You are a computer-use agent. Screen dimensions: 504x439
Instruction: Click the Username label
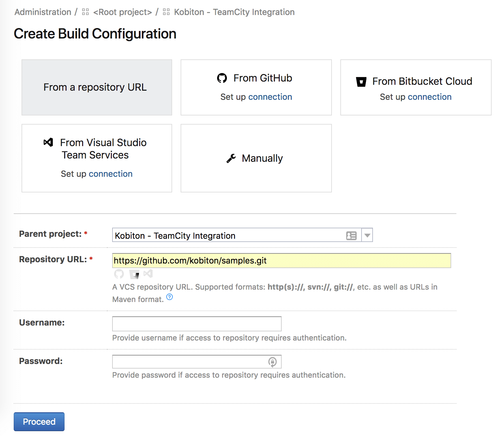coord(42,323)
